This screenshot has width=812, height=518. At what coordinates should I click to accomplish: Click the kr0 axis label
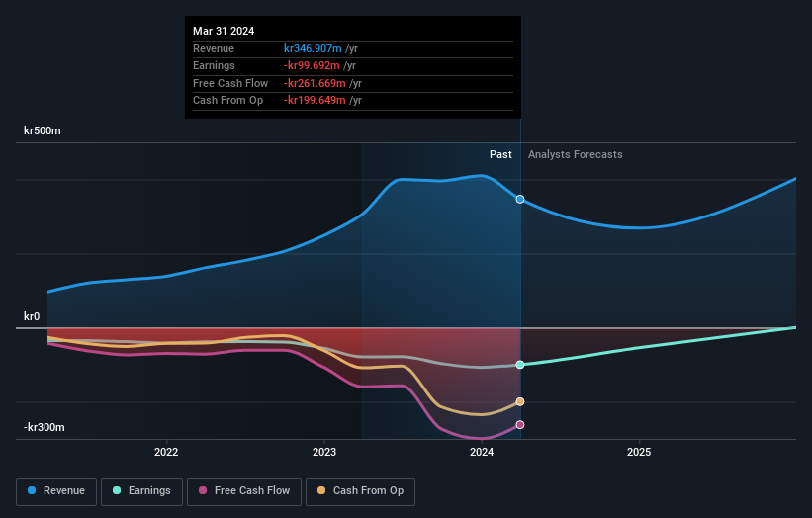(x=32, y=316)
